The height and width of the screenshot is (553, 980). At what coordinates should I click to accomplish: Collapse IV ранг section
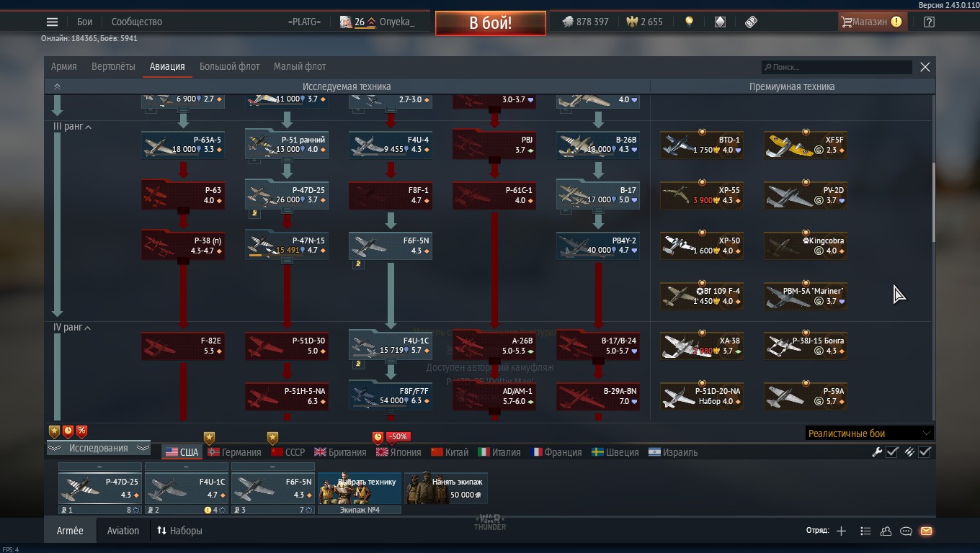tap(73, 328)
